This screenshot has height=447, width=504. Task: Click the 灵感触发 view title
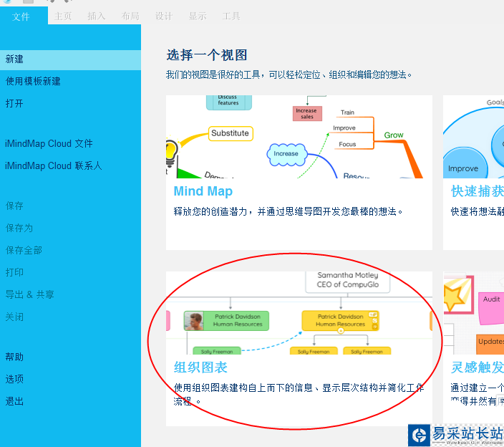click(478, 367)
